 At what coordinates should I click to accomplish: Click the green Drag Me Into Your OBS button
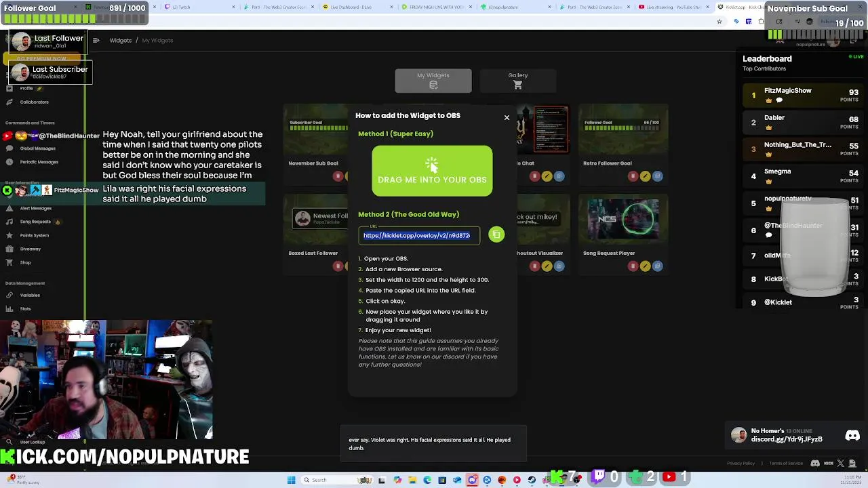coord(432,171)
